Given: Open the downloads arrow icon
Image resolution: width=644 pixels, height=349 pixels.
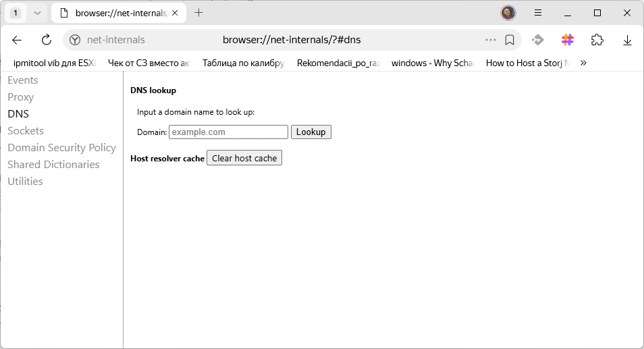Looking at the screenshot, I should point(627,41).
